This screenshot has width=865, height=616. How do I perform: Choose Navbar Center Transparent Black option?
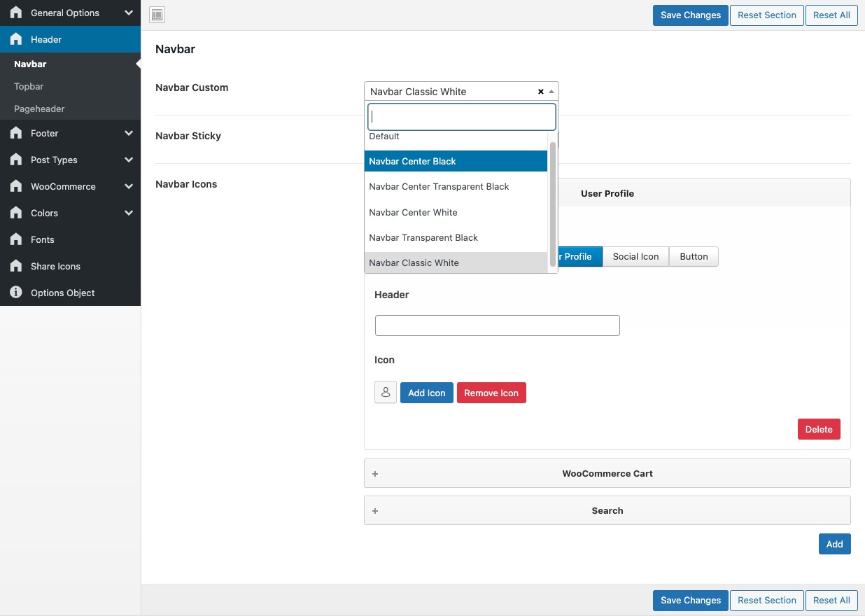pyautogui.click(x=439, y=187)
